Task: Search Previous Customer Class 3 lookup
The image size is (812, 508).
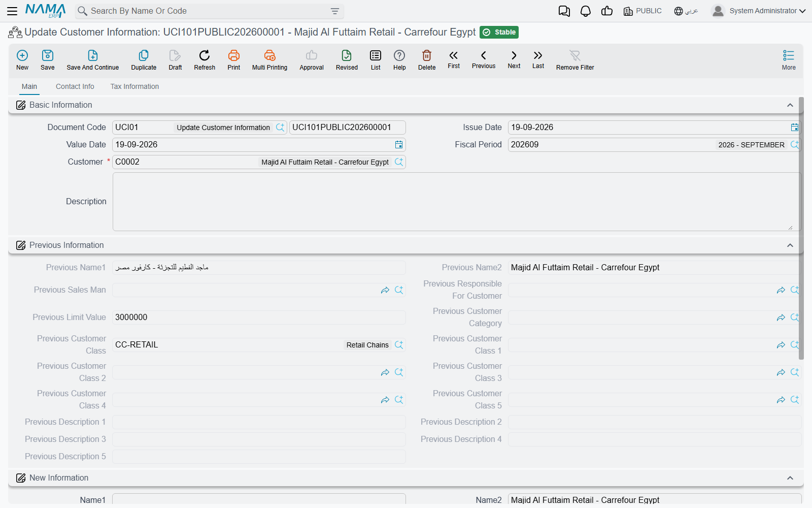Action: pos(795,372)
